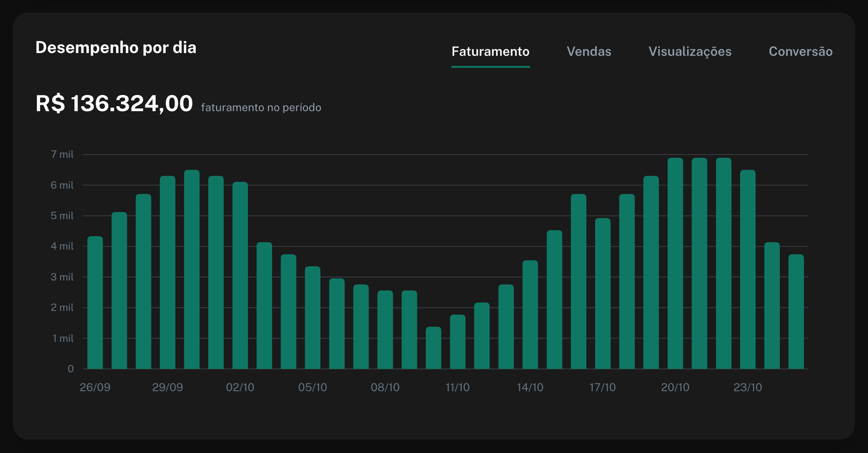The width and height of the screenshot is (868, 453).
Task: Click the R$ 136.324,00 total value
Action: (114, 103)
